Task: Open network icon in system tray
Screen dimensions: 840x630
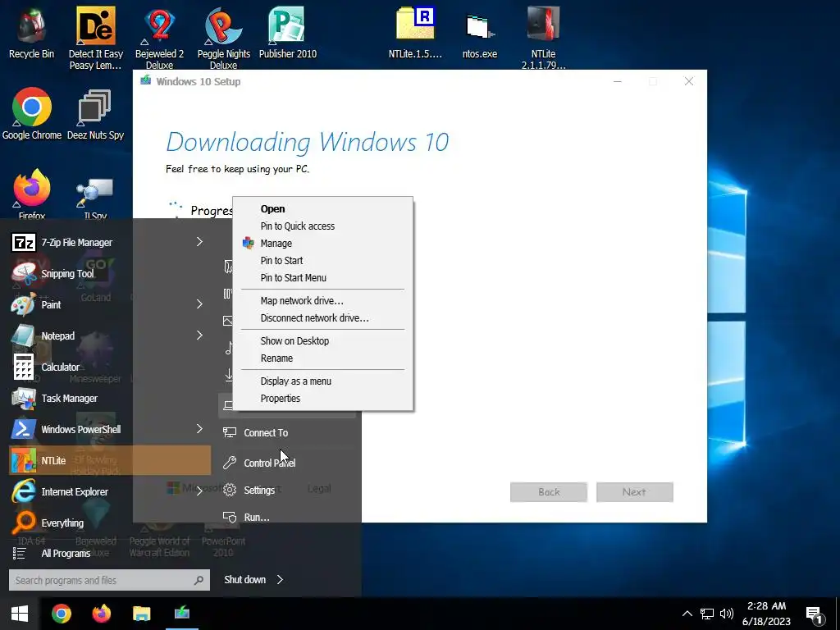Action: 707,614
